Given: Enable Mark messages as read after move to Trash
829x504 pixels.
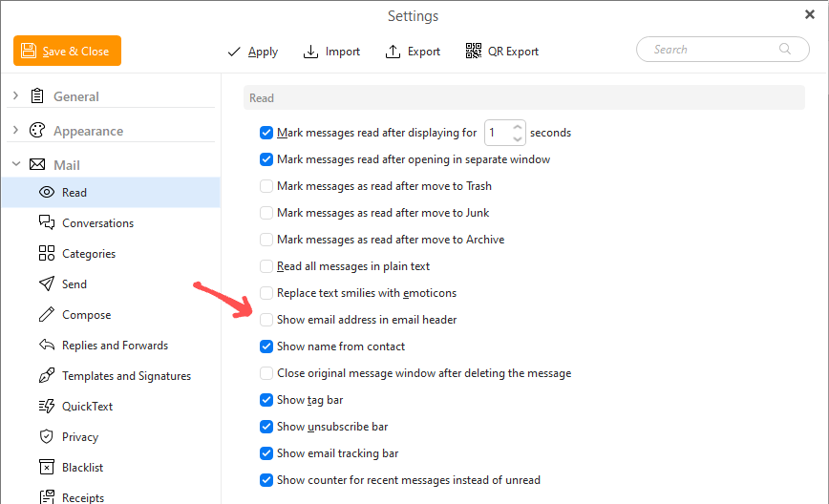Looking at the screenshot, I should point(266,186).
